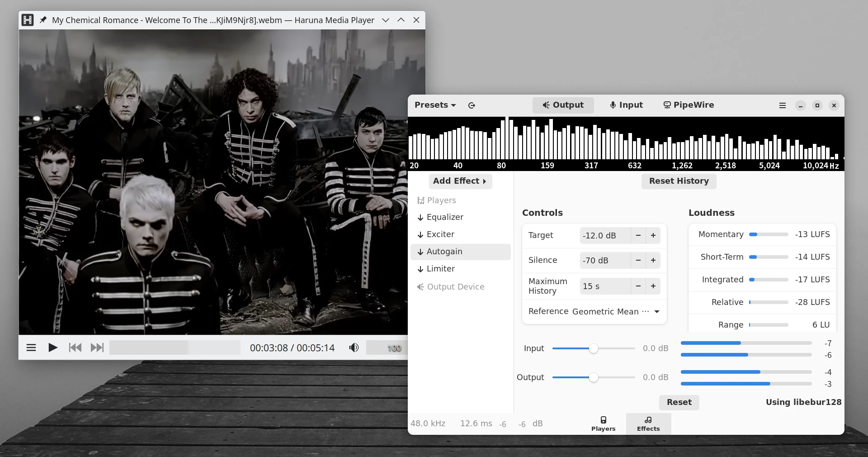Image resolution: width=868 pixels, height=457 pixels.
Task: Open Haruna's hamburger menu
Action: tap(31, 348)
